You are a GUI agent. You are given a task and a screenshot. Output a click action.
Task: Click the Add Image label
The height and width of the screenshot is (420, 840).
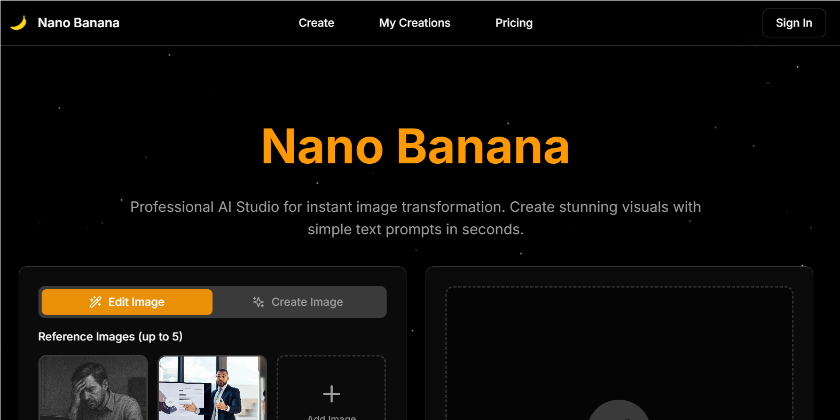(x=331, y=417)
